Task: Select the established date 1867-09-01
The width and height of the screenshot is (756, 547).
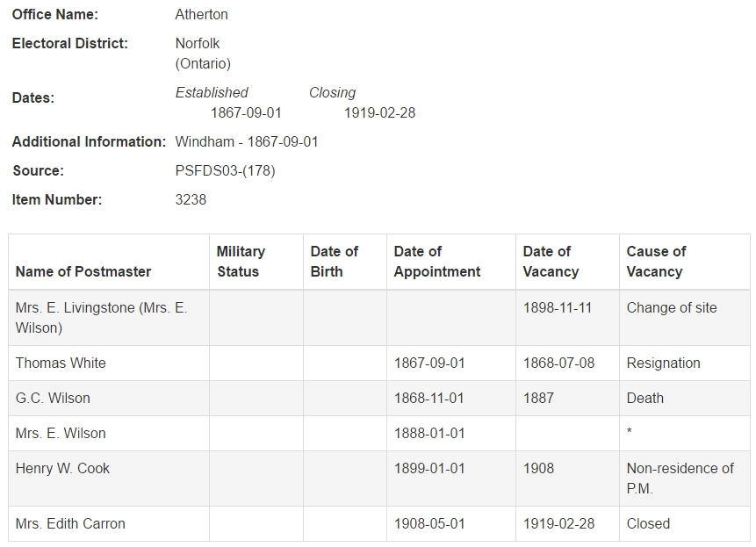Action: click(x=246, y=112)
